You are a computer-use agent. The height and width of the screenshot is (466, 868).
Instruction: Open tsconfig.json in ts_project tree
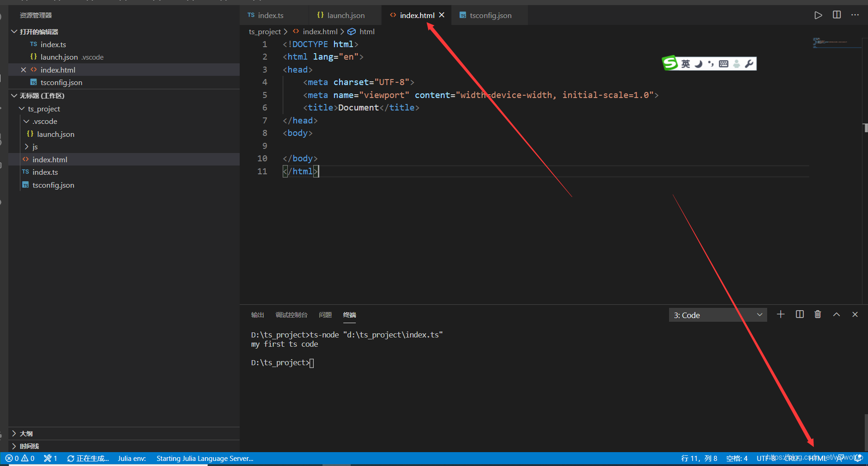tap(124, 185)
